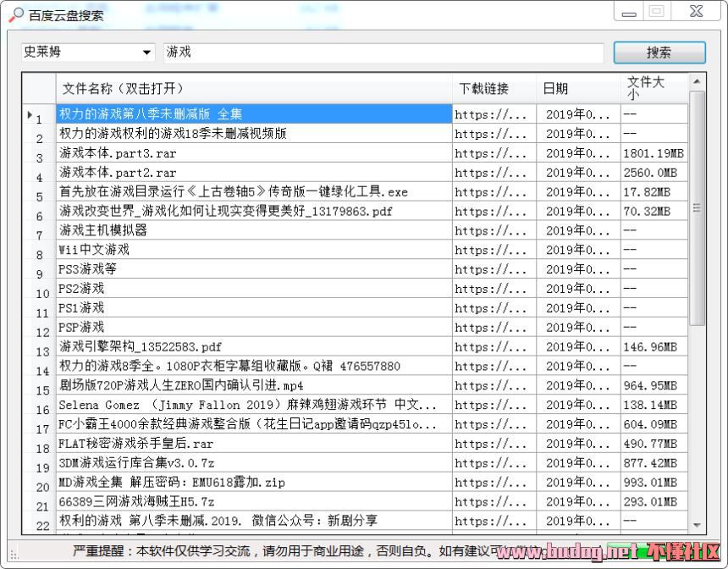The image size is (728, 569).
Task: Select the PS2游戏 entry
Action: coord(254,289)
